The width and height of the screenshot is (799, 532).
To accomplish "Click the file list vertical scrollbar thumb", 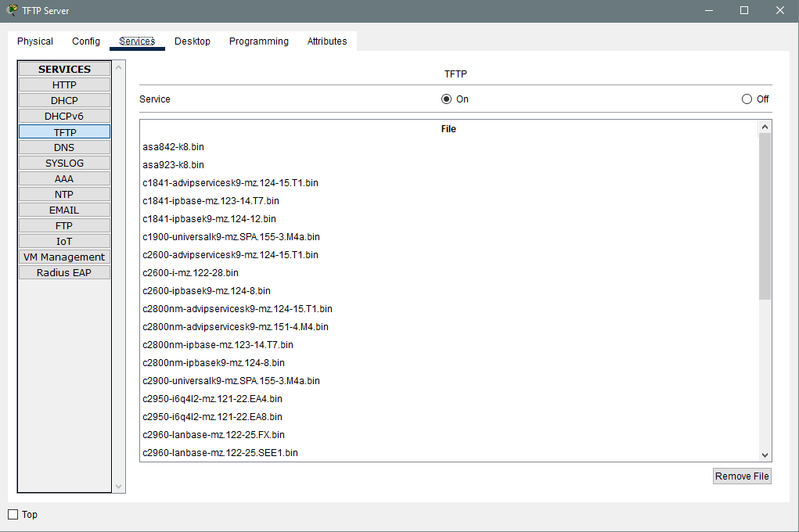I will [765, 217].
